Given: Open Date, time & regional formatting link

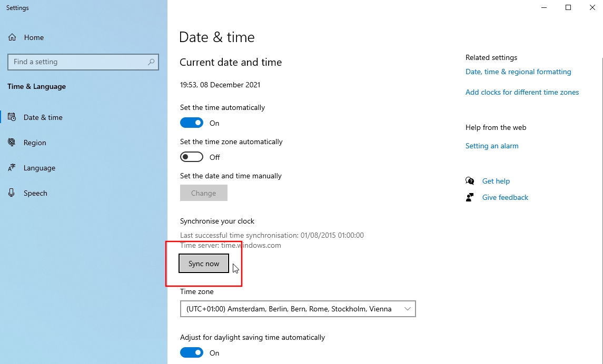Looking at the screenshot, I should coord(518,72).
